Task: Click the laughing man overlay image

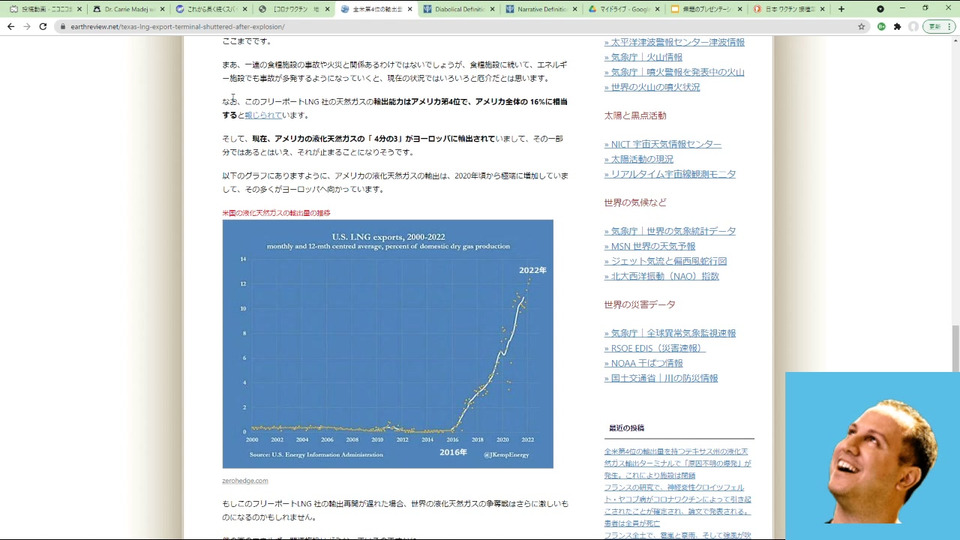Action: (x=872, y=456)
